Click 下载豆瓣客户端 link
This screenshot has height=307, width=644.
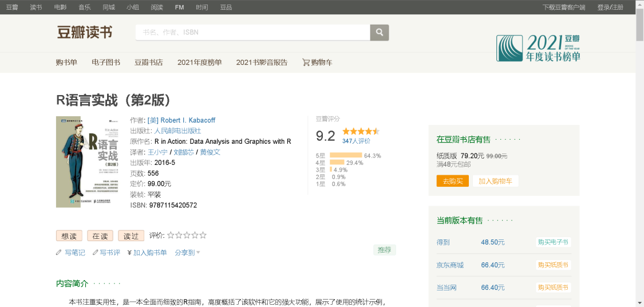click(564, 7)
